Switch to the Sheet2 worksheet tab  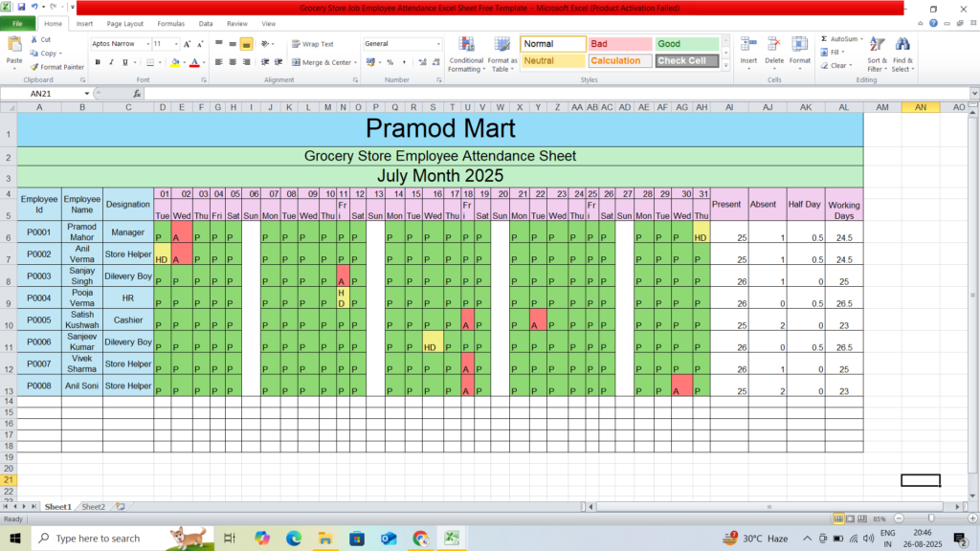(93, 506)
